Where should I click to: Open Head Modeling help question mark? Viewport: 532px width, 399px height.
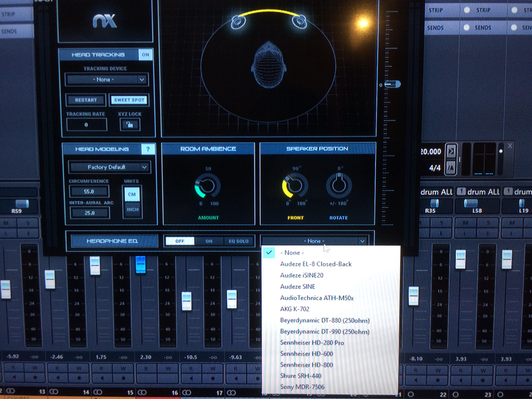click(x=148, y=149)
